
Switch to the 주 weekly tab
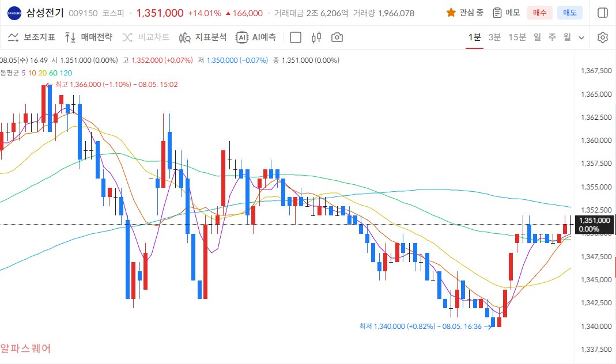552,37
